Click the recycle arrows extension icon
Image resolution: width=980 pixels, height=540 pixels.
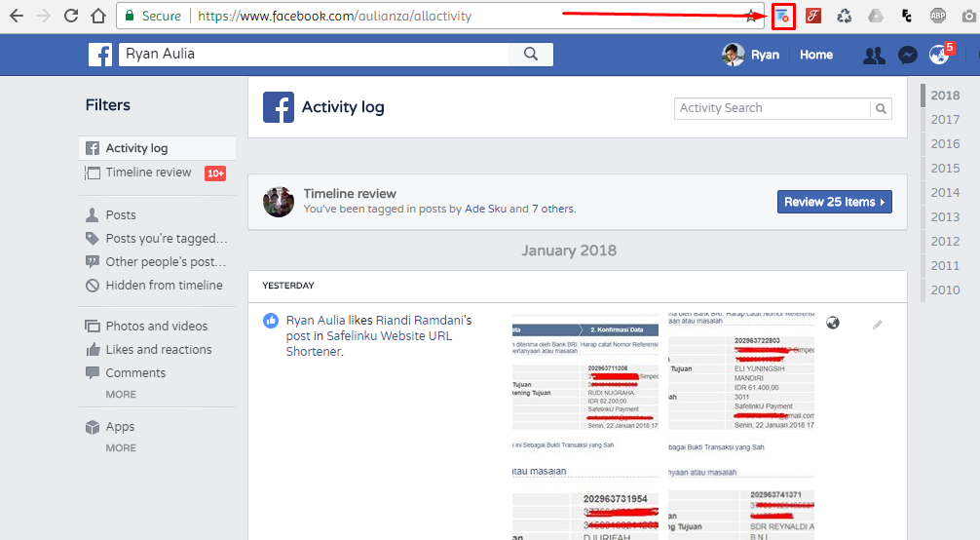(x=845, y=17)
